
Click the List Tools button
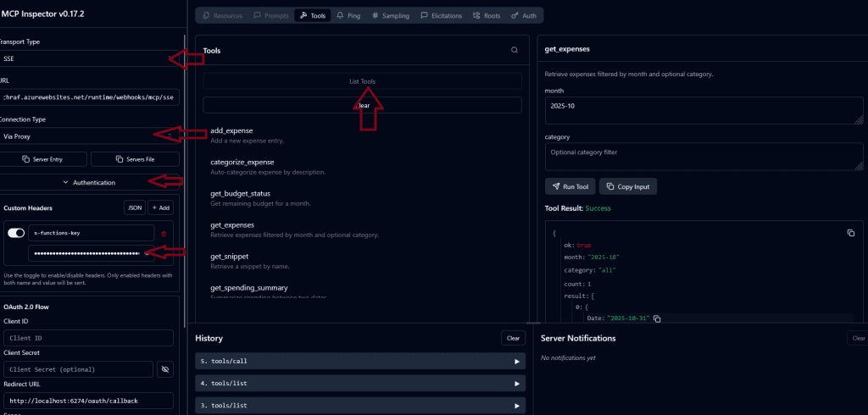pyautogui.click(x=362, y=81)
